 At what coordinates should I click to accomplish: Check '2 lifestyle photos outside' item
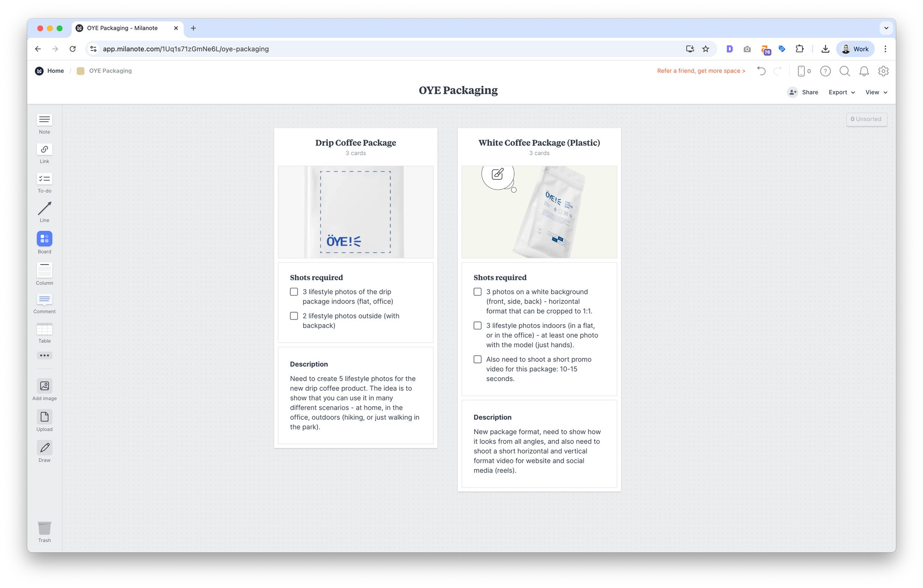[x=294, y=316]
